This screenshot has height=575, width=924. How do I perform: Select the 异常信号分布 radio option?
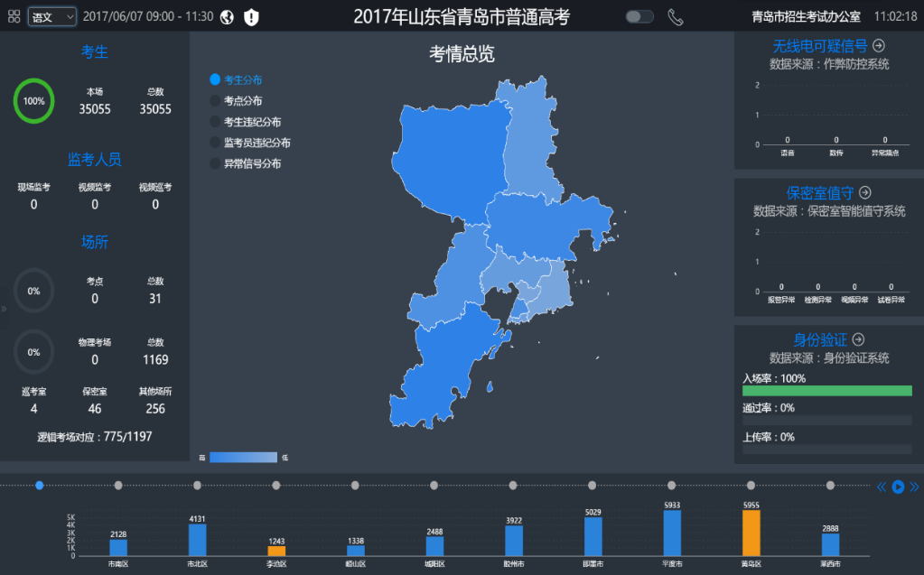tap(215, 163)
